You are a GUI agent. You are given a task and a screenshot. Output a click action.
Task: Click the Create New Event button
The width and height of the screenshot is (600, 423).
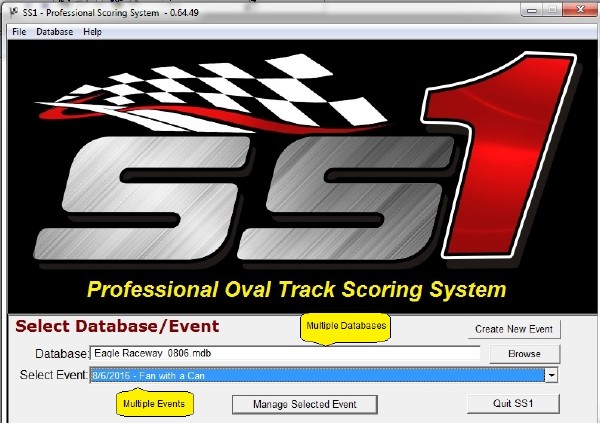(x=514, y=330)
